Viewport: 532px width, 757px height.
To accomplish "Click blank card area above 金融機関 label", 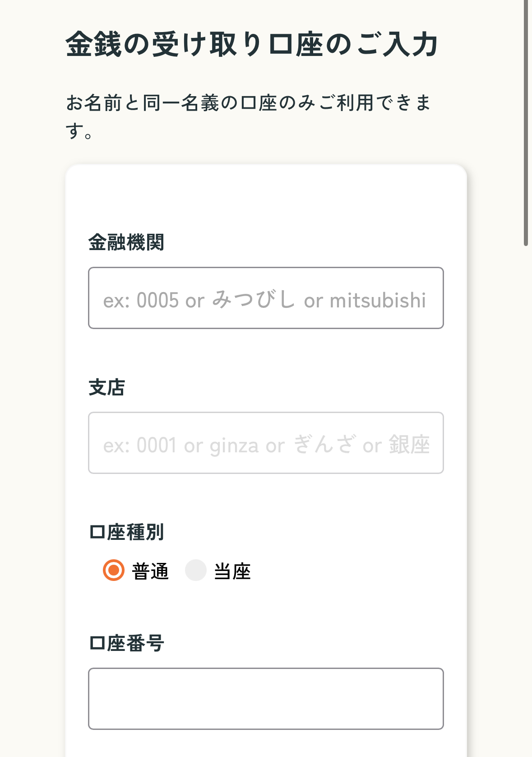I will [266, 199].
